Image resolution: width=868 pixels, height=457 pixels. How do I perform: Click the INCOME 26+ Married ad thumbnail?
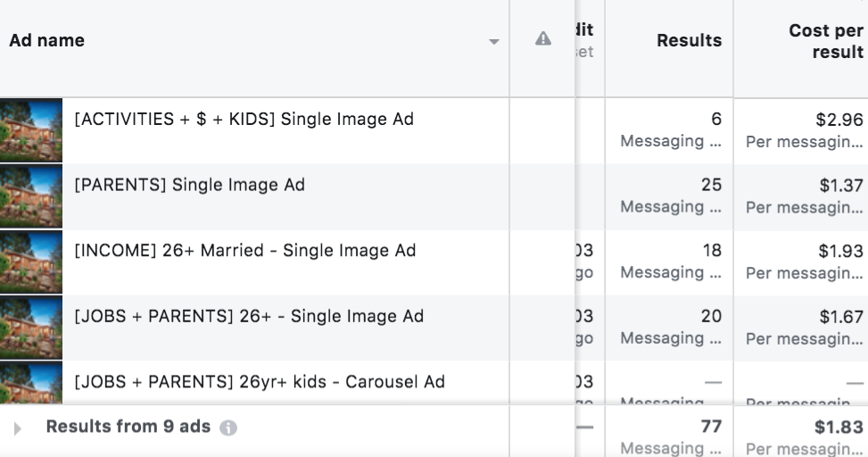pos(31,262)
